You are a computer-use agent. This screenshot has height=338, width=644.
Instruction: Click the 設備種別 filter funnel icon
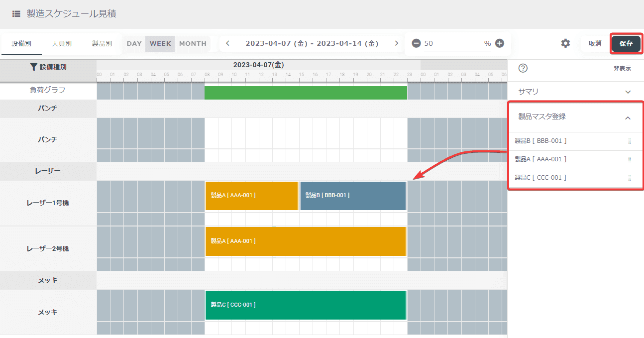pos(34,67)
